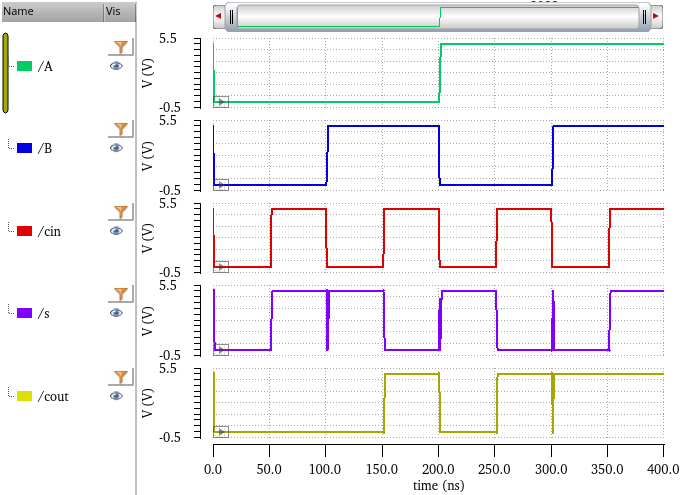Click the right zoom handle of the overview bar
The image size is (684, 495).
tap(644, 17)
